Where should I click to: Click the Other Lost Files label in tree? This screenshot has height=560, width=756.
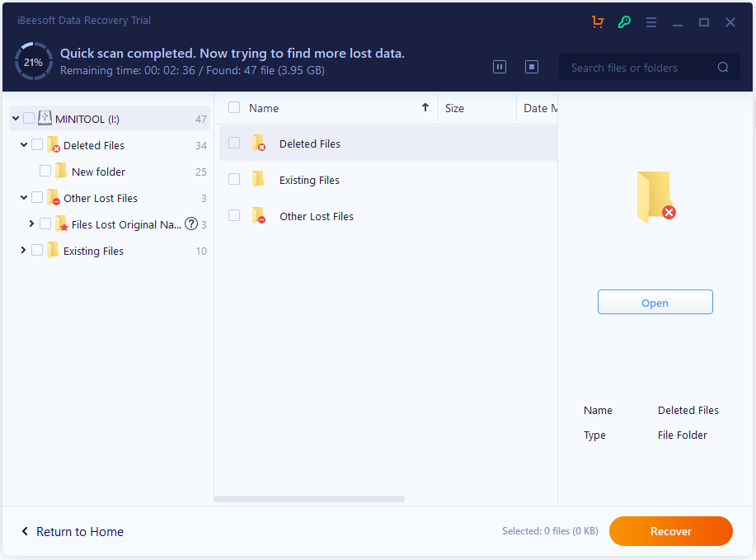(x=101, y=198)
